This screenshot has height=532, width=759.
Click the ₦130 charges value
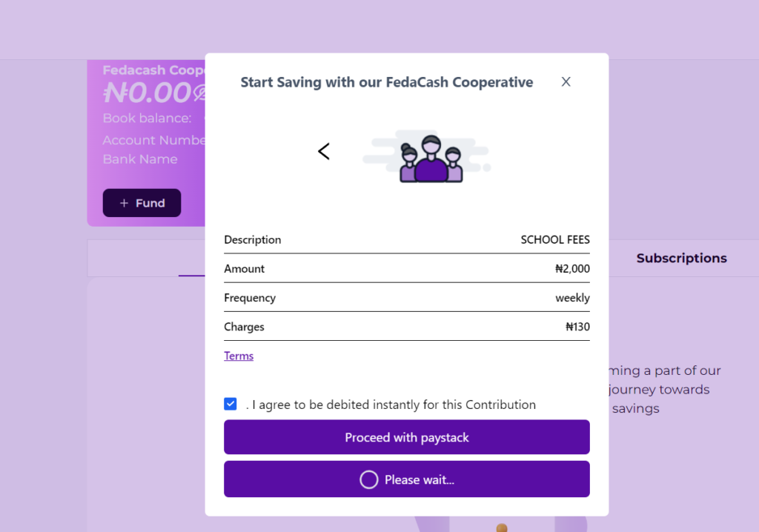(577, 326)
